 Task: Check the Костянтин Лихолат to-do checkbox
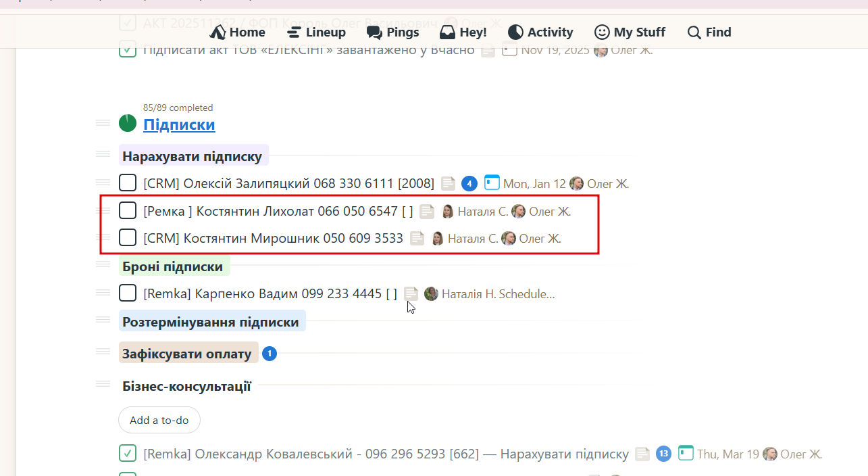(128, 210)
